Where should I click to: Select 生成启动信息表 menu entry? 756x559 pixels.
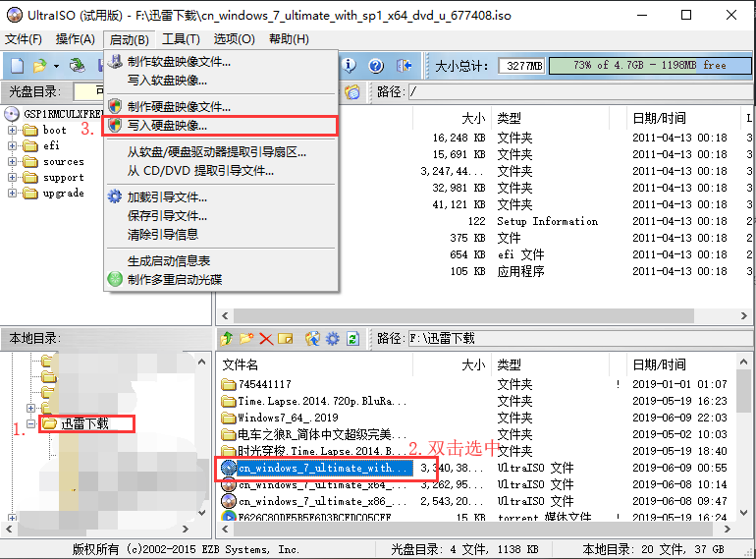pos(221,261)
